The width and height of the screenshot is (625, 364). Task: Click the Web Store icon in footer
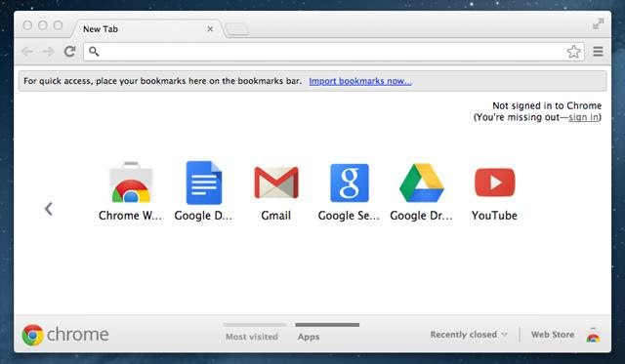(x=593, y=335)
